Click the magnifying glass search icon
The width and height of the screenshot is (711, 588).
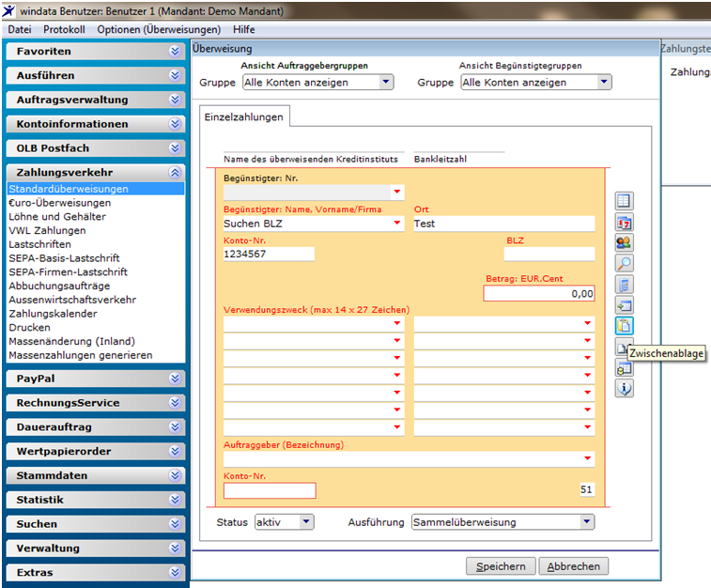[624, 263]
